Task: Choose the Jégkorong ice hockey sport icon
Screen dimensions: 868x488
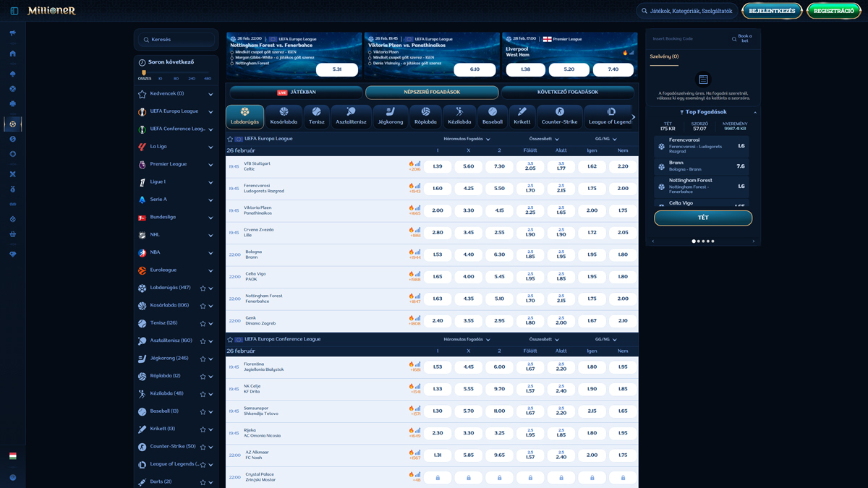Action: pyautogui.click(x=391, y=116)
